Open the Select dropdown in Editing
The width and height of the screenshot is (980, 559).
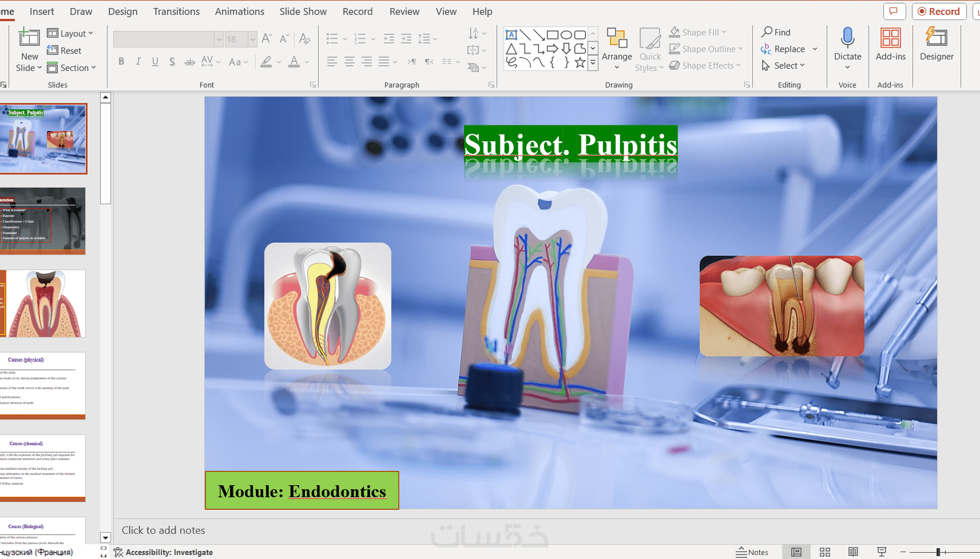click(783, 66)
